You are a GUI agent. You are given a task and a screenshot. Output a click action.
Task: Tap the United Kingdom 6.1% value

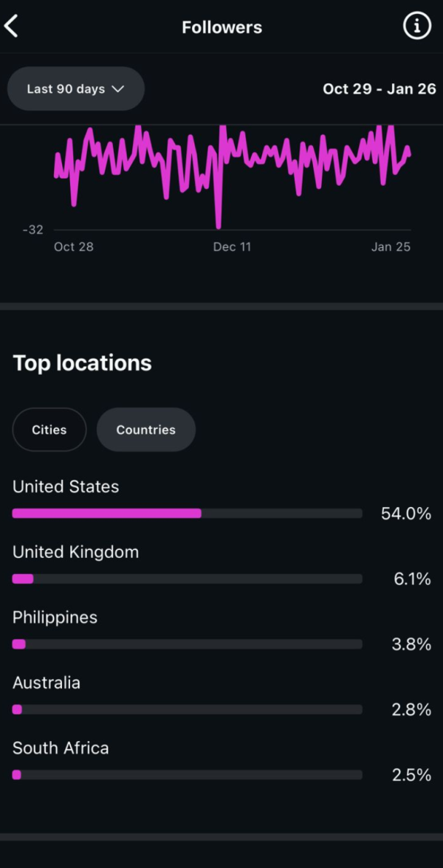pos(412,579)
